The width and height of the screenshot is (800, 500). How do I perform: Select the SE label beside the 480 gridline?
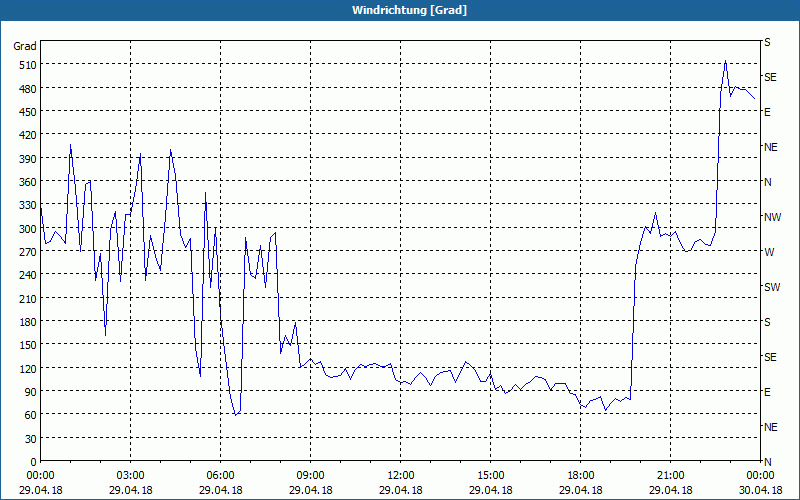coord(770,77)
